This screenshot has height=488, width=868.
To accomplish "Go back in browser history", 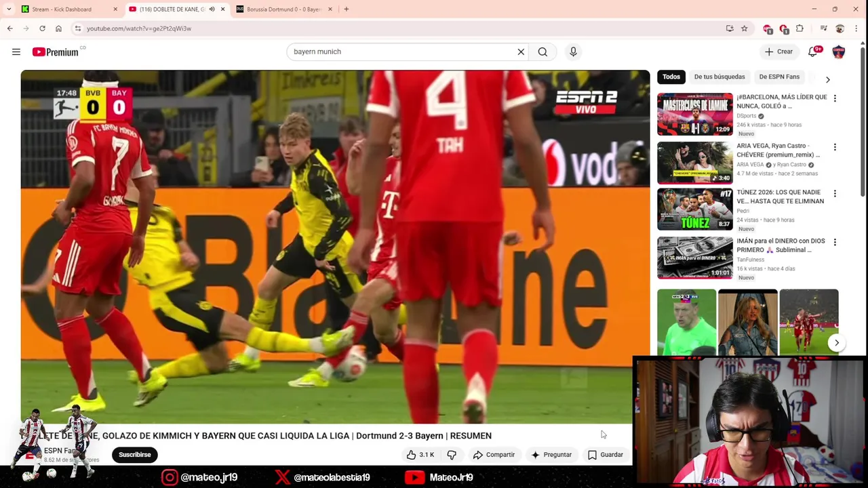I will click(x=9, y=28).
